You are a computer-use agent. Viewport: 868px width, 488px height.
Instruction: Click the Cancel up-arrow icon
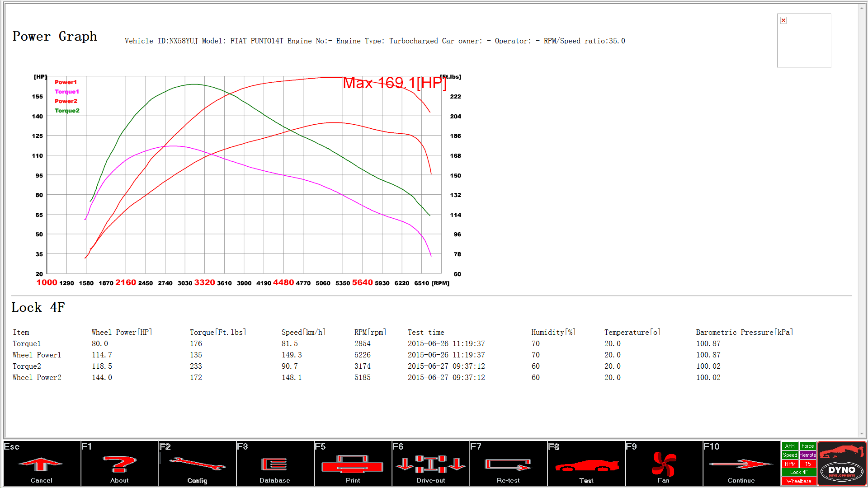coord(41,464)
